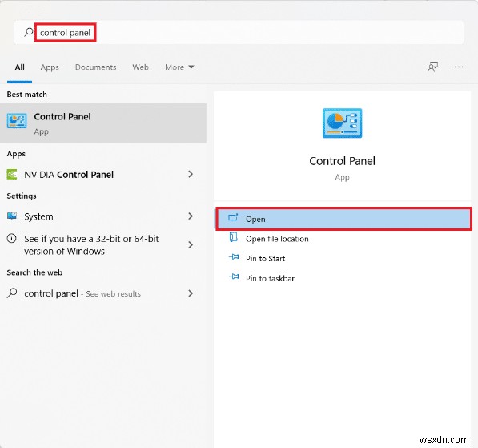Click the search box containing 'control panel'

pyautogui.click(x=239, y=32)
